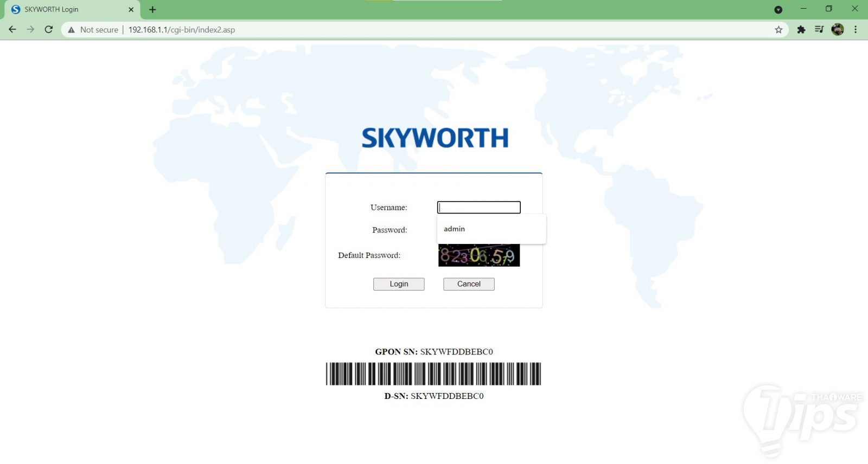Image resolution: width=868 pixels, height=464 pixels.
Task: Submit the form with Login button
Action: pyautogui.click(x=399, y=284)
